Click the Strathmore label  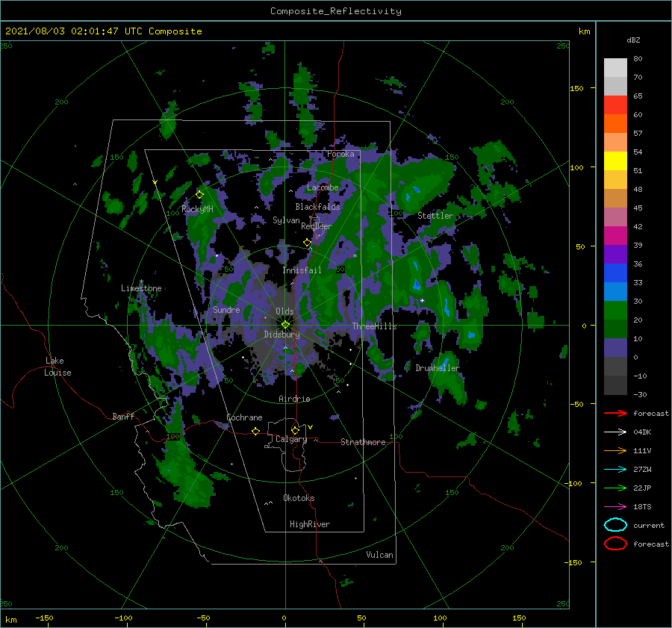363,442
